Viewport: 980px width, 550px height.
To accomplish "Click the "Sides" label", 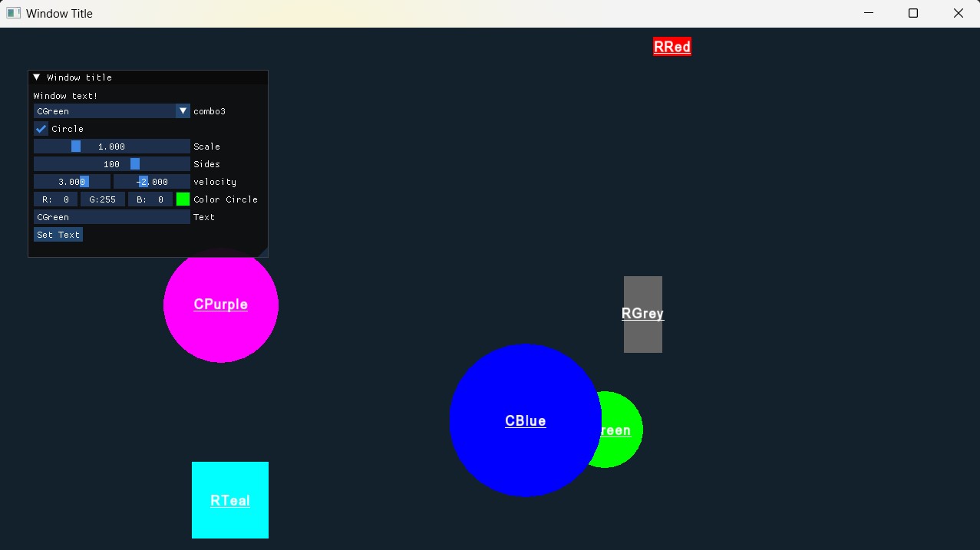I will (x=207, y=164).
